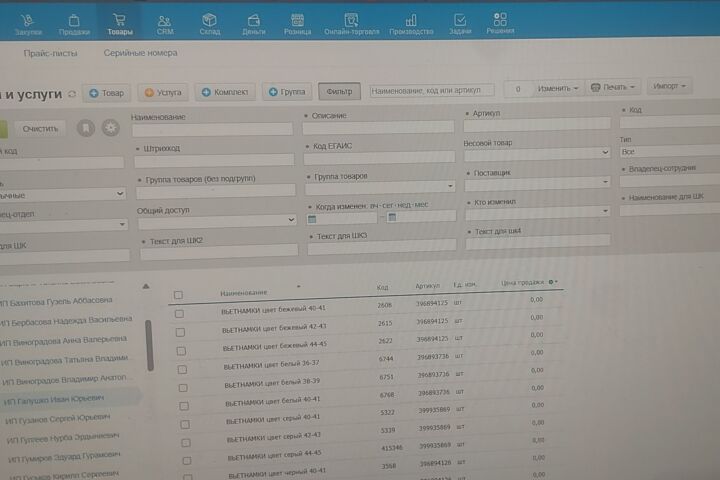720x480 pixels.
Task: Select supplier ИП Виноградова Анна Валерьевна
Action: (64, 340)
